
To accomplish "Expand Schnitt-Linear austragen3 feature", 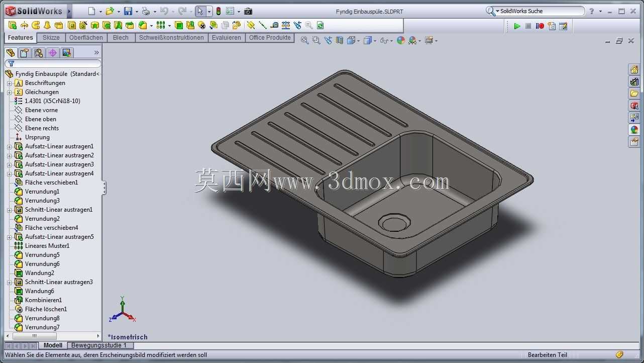I will pyautogui.click(x=9, y=282).
